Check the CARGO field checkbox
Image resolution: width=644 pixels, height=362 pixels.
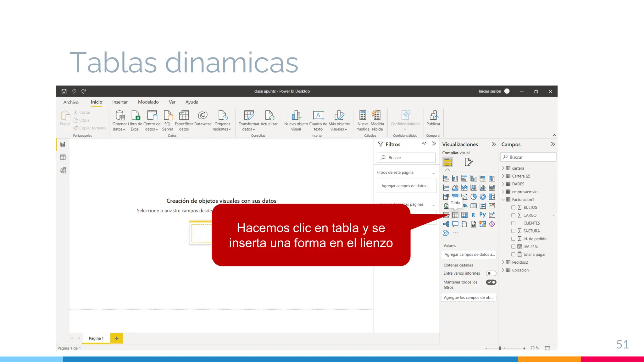(x=513, y=215)
